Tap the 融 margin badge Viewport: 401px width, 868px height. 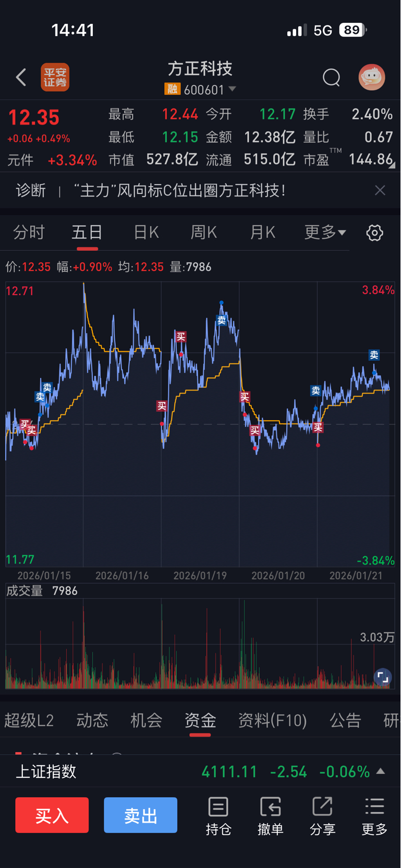(172, 89)
